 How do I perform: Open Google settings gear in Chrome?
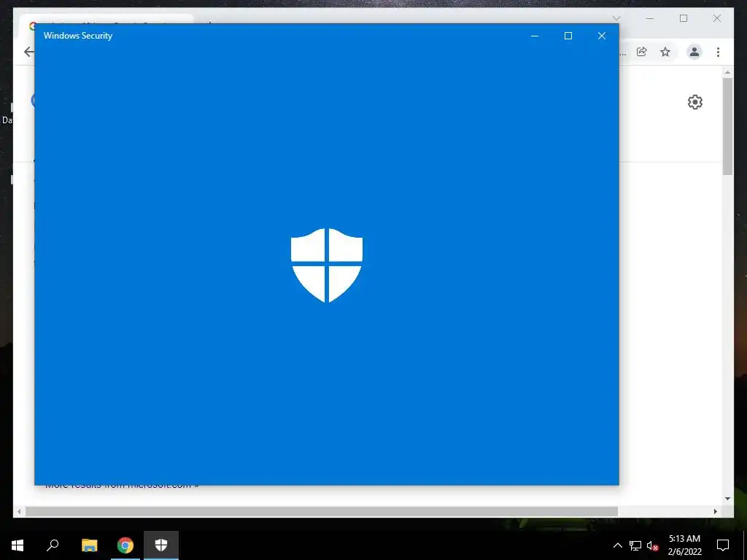click(695, 102)
